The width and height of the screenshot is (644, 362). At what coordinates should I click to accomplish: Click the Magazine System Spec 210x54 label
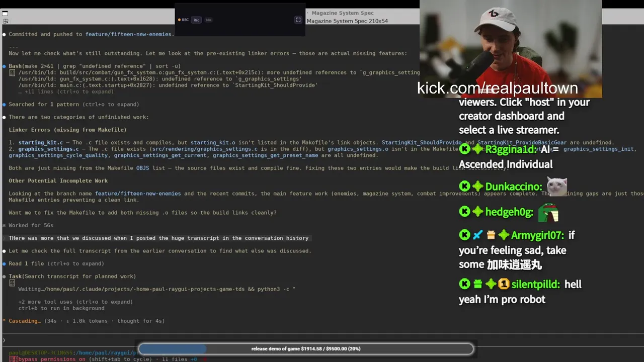pyautogui.click(x=347, y=21)
